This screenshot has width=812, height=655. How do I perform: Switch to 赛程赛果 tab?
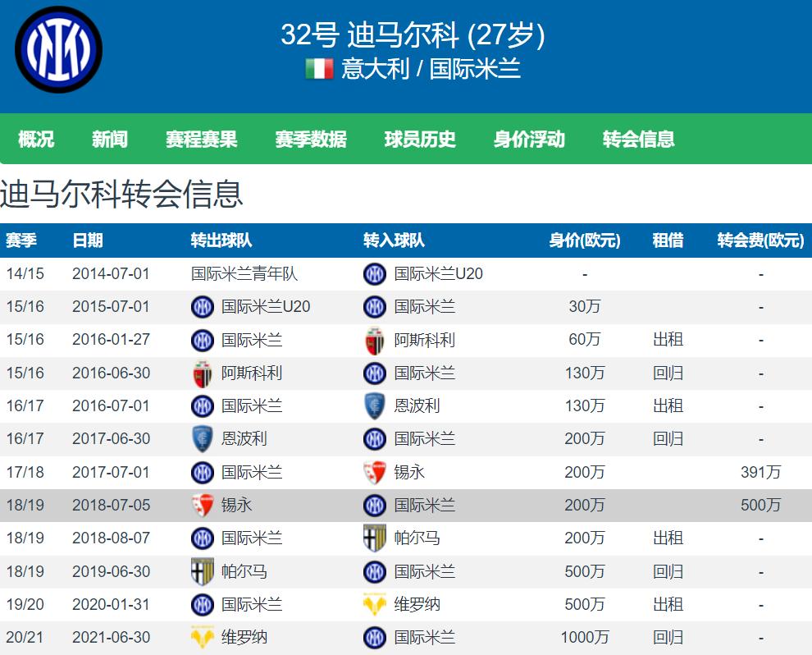point(202,139)
